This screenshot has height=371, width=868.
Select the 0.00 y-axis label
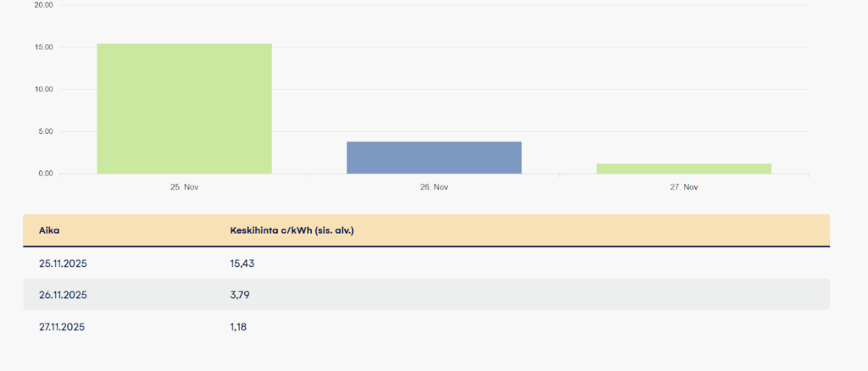[x=45, y=174]
